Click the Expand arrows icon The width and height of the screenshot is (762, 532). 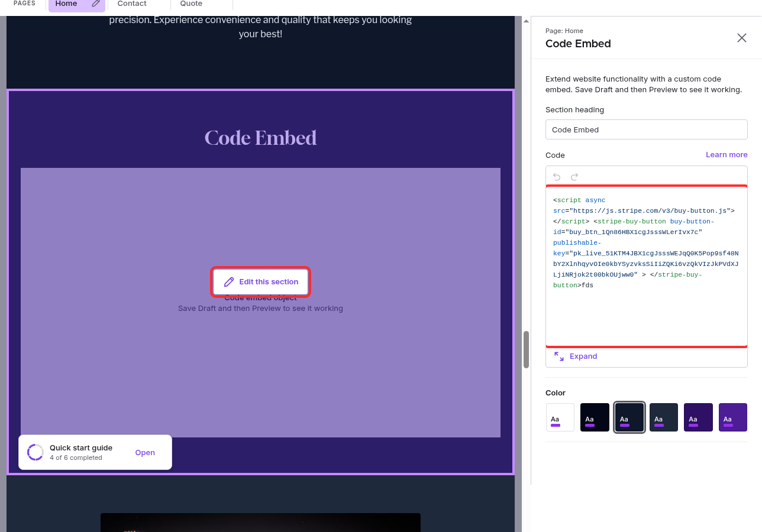click(x=559, y=356)
